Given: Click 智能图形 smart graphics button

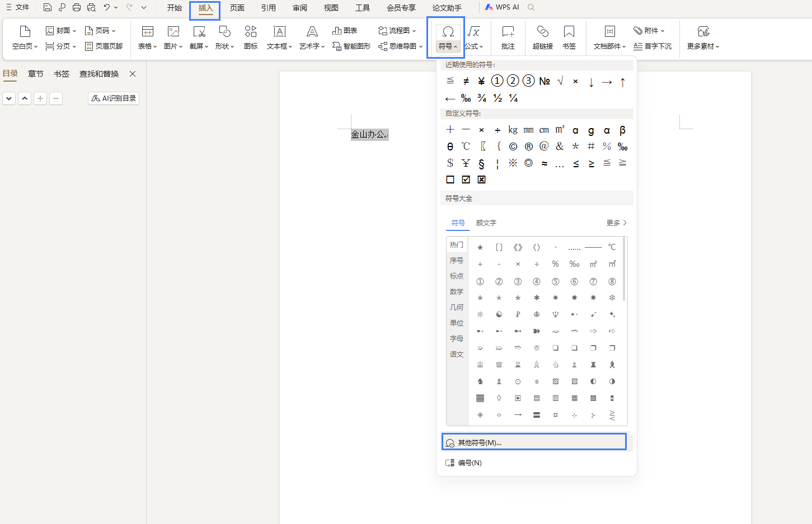Looking at the screenshot, I should pyautogui.click(x=351, y=46).
